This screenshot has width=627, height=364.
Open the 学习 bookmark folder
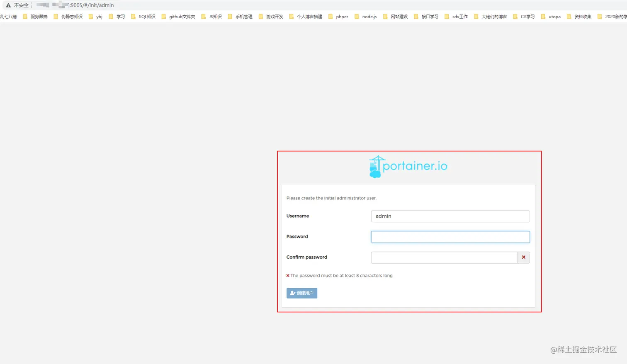pos(117,17)
